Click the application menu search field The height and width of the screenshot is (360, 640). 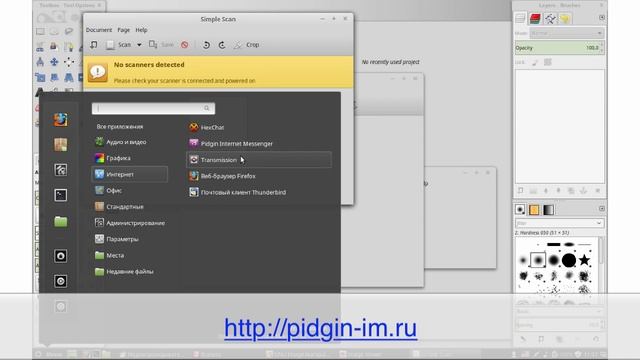pyautogui.click(x=153, y=108)
